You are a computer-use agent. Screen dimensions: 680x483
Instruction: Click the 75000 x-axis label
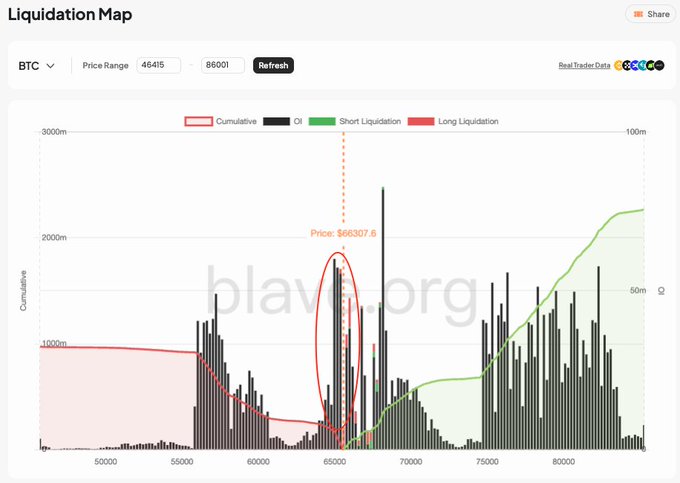point(487,462)
